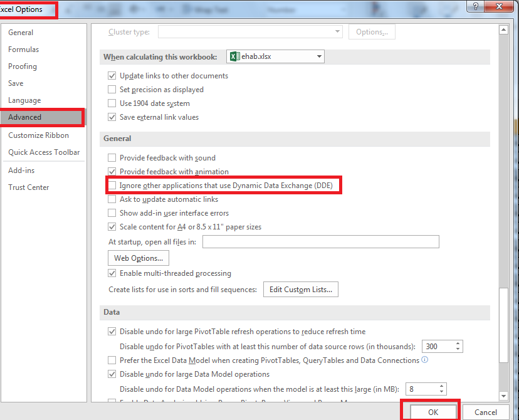Enable Show add-in user interface errors
Image resolution: width=519 pixels, height=420 pixels.
(112, 213)
